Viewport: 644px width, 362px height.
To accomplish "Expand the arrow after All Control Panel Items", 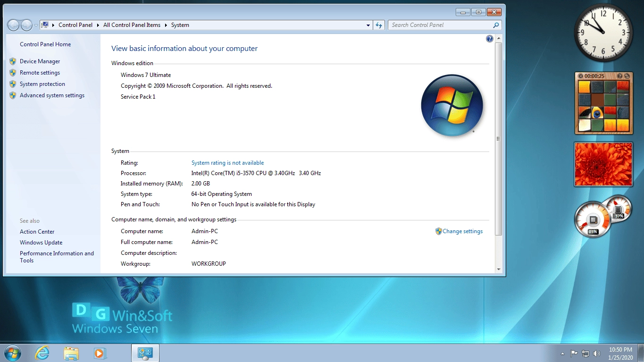I will tap(166, 25).
